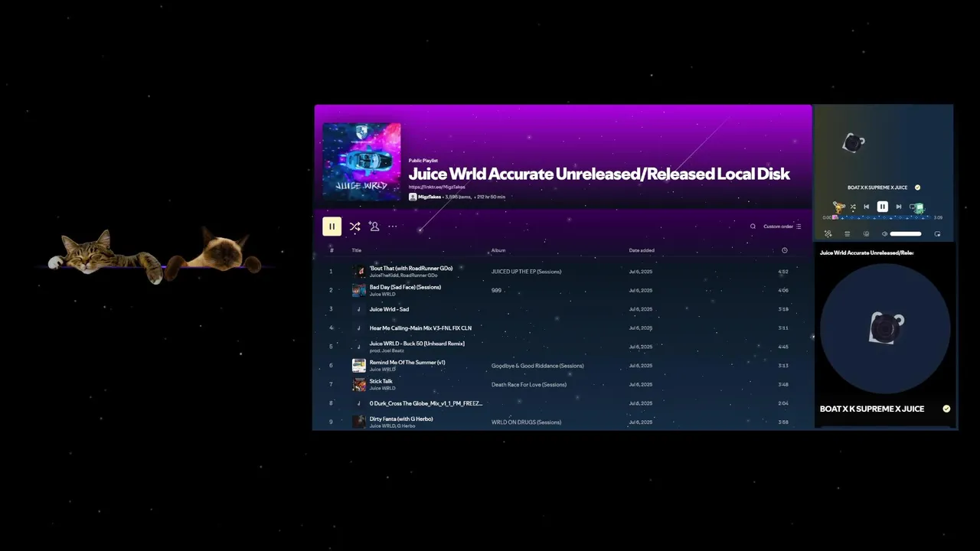This screenshot has width=980, height=551.
Task: Adjust the mini player volume slider
Action: (x=906, y=233)
